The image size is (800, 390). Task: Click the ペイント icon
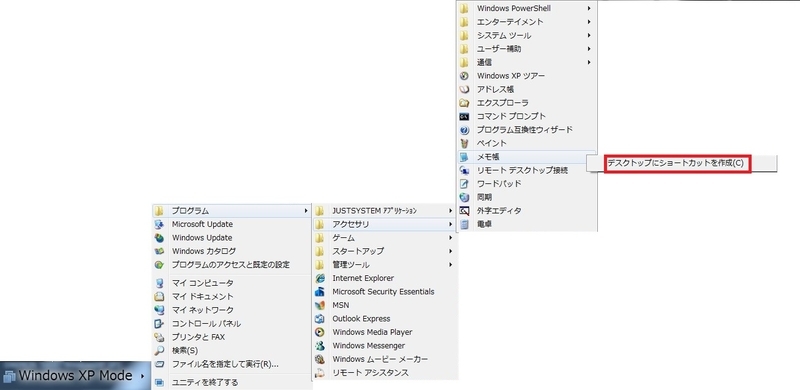464,143
